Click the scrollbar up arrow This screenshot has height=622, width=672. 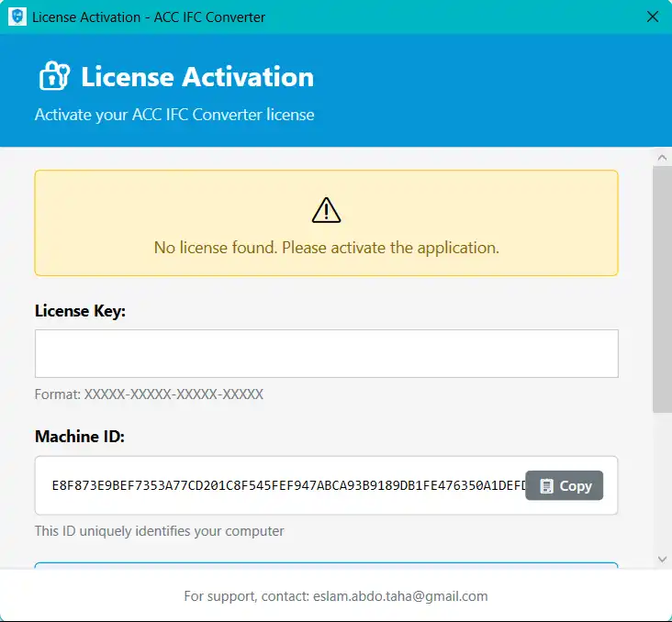[x=662, y=158]
